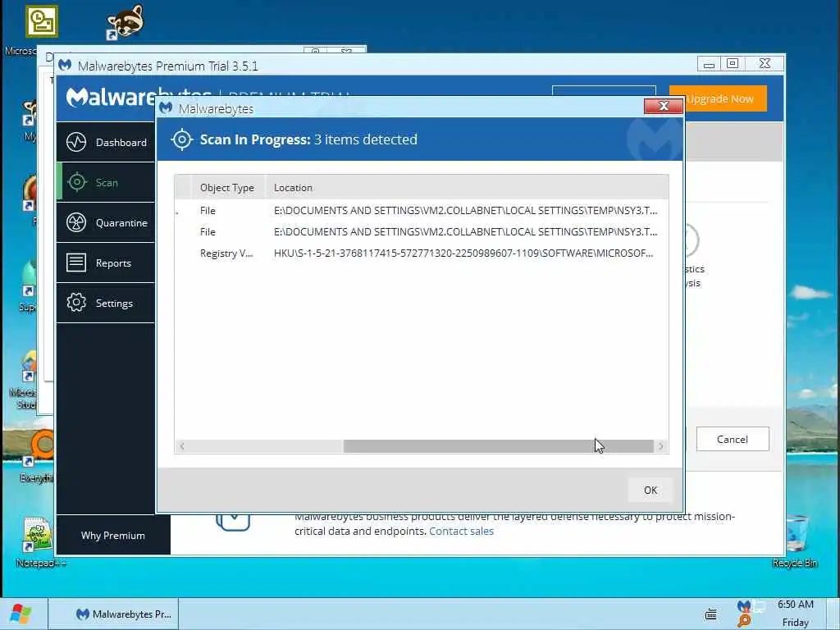Open the Recycle Bin on desktop
The width and height of the screenshot is (840, 630).
[x=796, y=533]
